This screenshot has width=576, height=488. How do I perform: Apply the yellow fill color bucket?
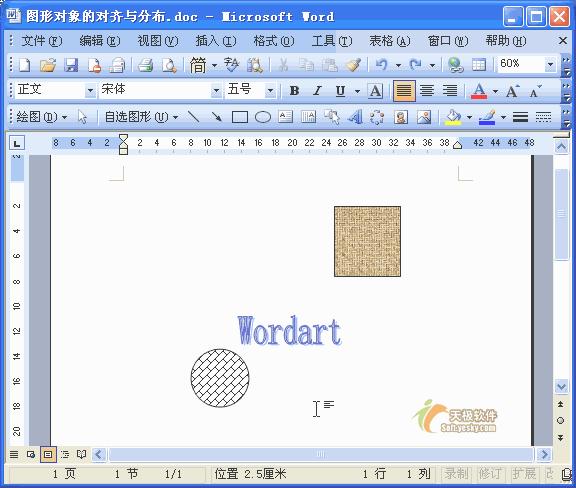(453, 117)
